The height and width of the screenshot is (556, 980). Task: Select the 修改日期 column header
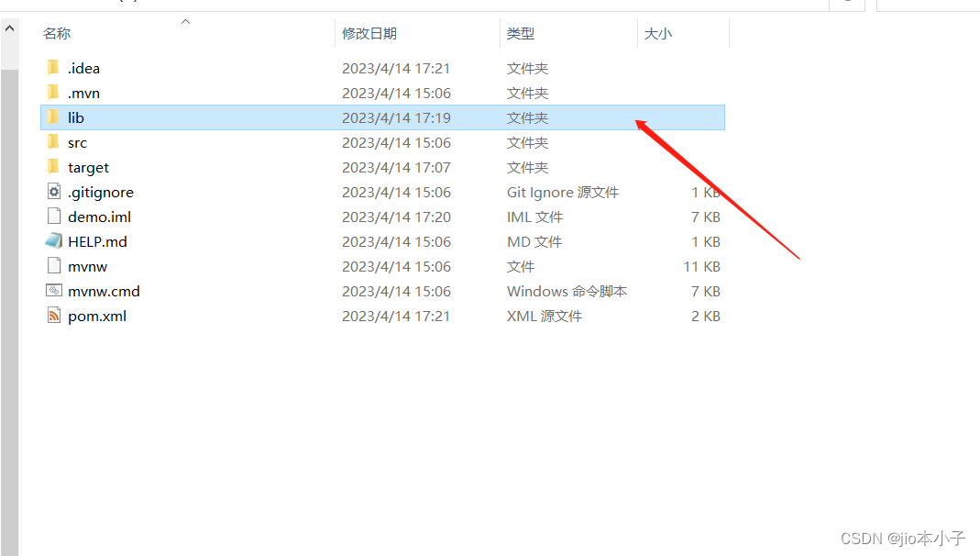pyautogui.click(x=370, y=33)
